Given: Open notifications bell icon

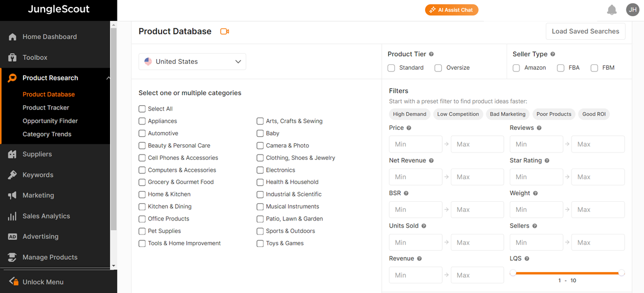Looking at the screenshot, I should coord(612,10).
